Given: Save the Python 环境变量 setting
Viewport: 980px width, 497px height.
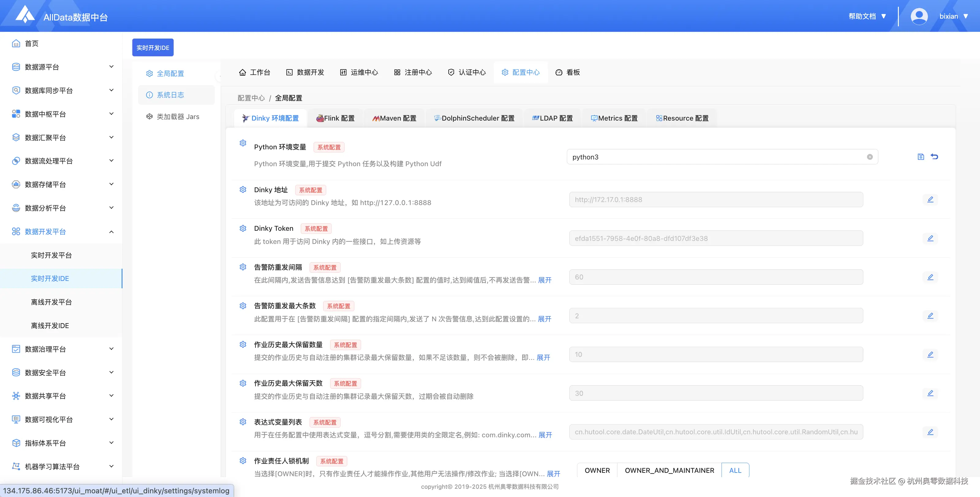Looking at the screenshot, I should 921,156.
